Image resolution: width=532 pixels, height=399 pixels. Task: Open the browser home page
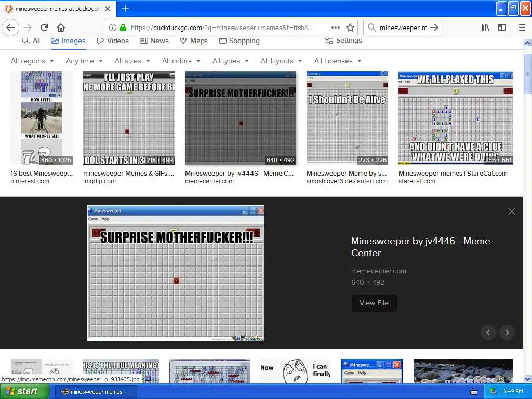pos(61,28)
